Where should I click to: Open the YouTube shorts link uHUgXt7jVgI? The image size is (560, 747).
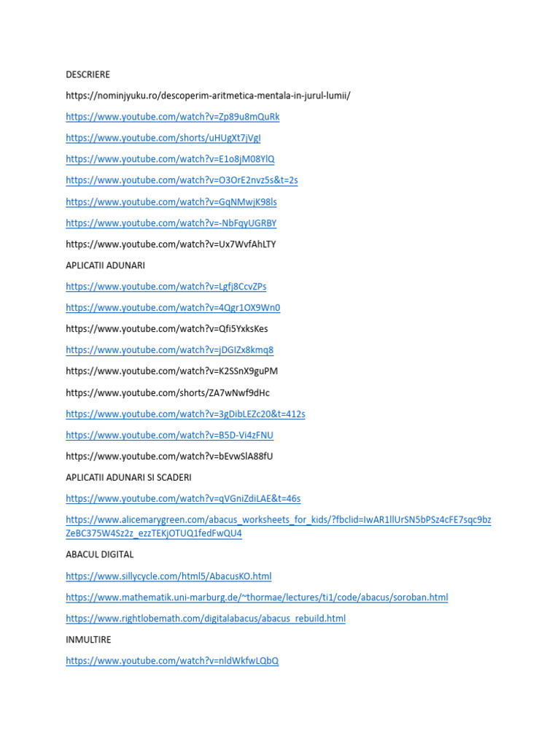point(163,138)
